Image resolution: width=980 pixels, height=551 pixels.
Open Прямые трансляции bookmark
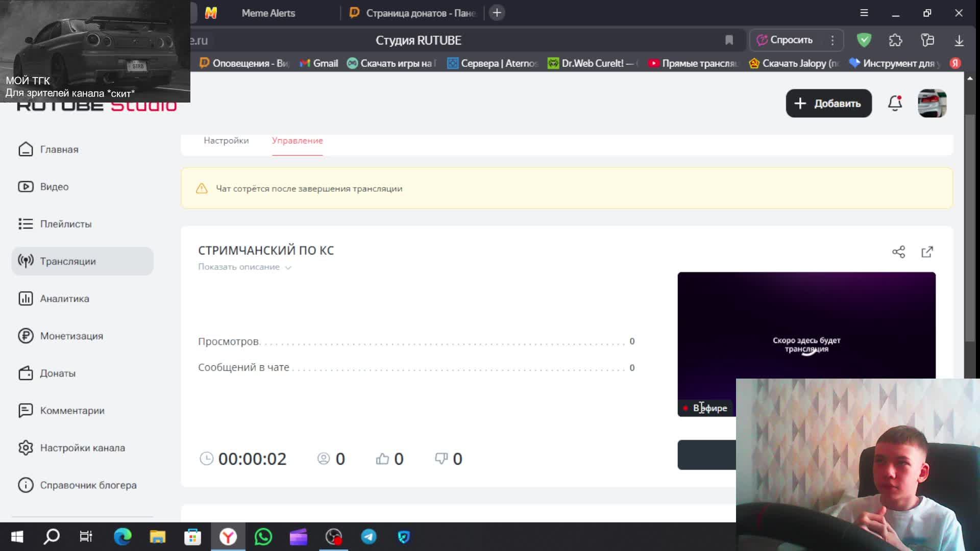(x=694, y=63)
